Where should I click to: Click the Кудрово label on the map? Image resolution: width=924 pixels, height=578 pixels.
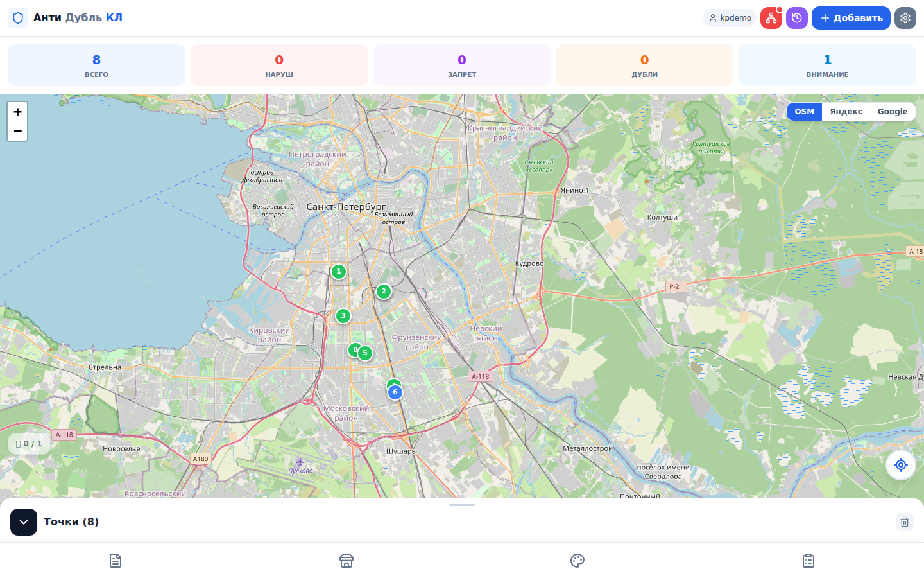[x=529, y=263]
